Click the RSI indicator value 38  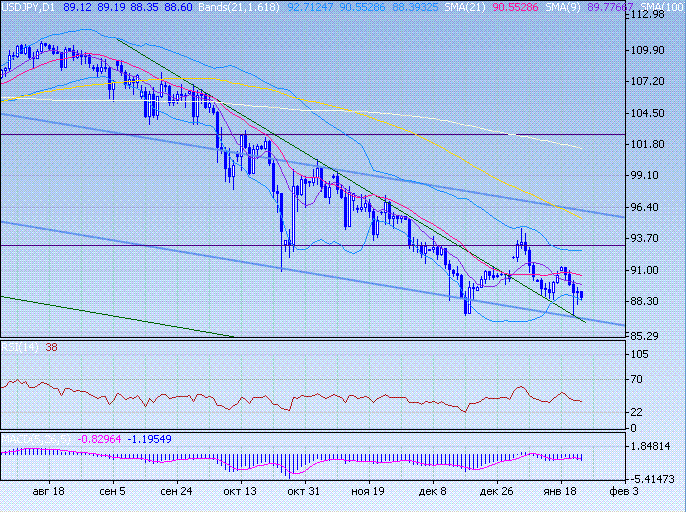[49, 347]
